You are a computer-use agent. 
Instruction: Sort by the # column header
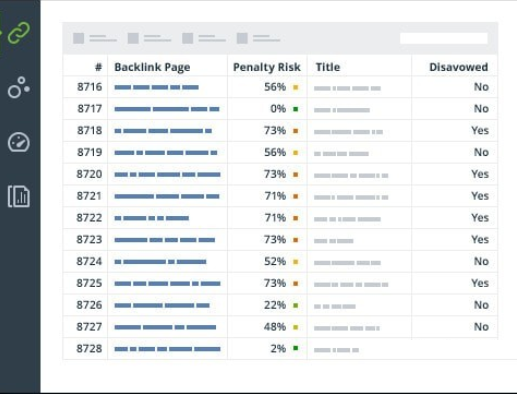(x=98, y=67)
